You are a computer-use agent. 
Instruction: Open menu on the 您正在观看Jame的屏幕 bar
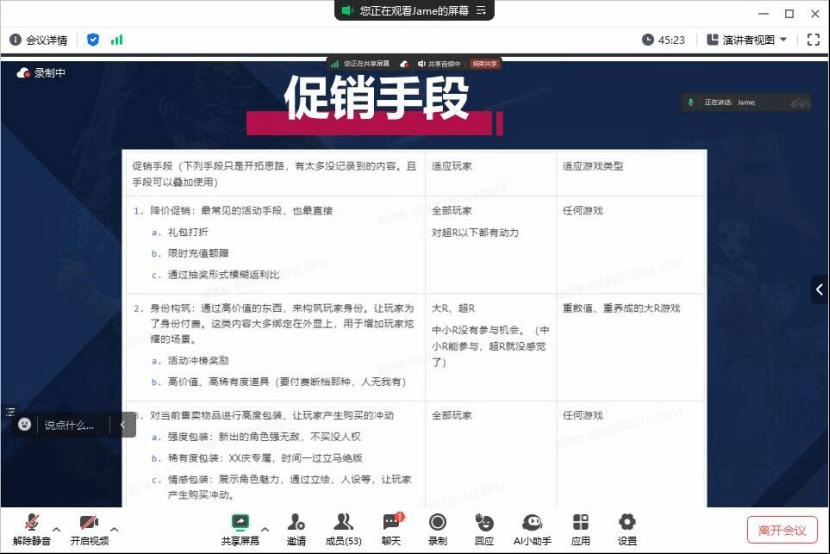point(482,10)
